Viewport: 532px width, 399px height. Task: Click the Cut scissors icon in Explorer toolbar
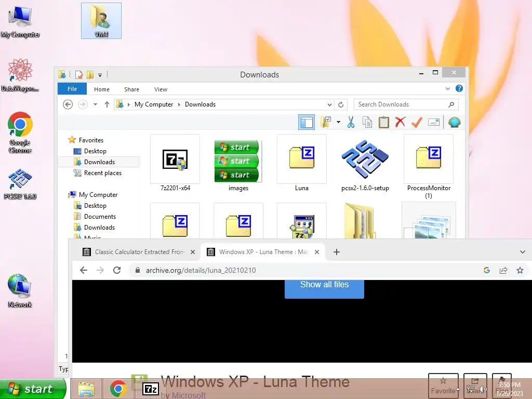point(351,122)
